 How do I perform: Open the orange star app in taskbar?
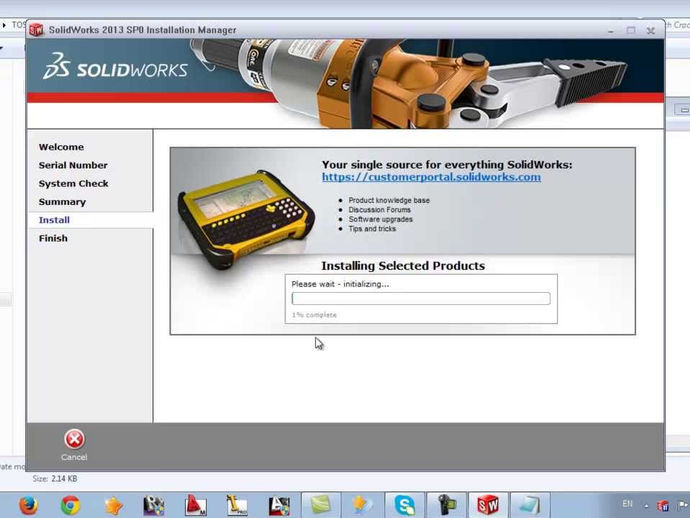(x=113, y=505)
